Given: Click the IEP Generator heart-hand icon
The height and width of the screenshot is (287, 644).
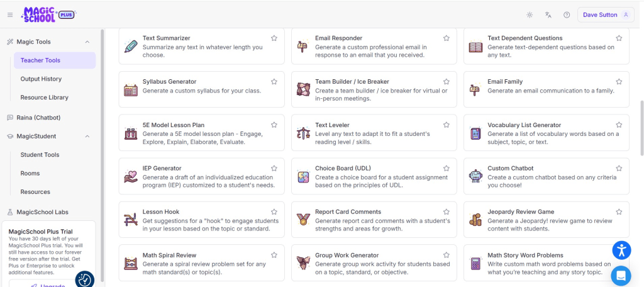Looking at the screenshot, I should 131,176.
